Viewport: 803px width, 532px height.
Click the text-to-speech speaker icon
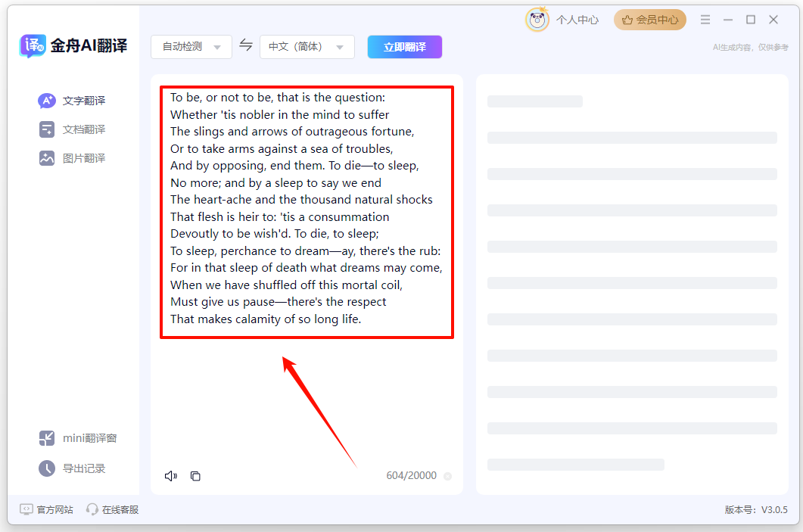click(171, 476)
